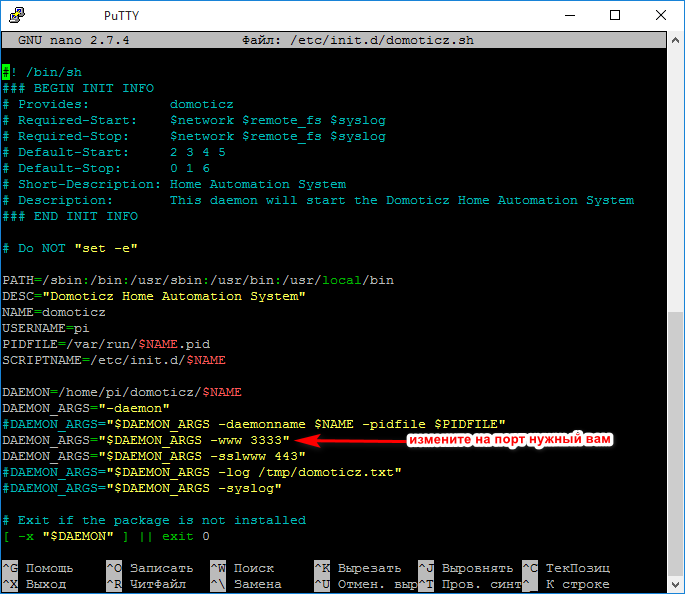Click the Description: This daemon will start line
The width and height of the screenshot is (685, 594).
pos(318,200)
